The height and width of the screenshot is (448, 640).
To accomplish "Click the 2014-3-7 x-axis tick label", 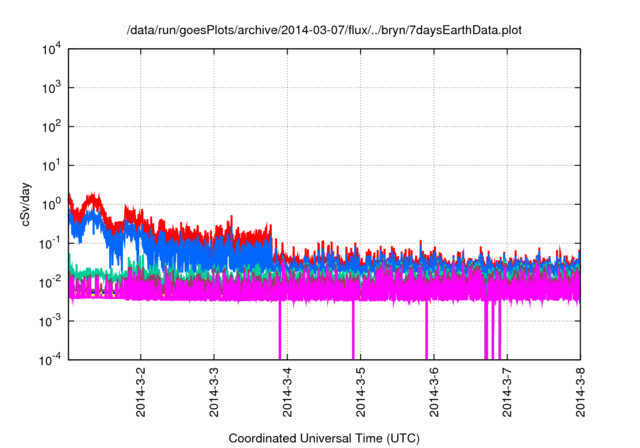I will [507, 392].
